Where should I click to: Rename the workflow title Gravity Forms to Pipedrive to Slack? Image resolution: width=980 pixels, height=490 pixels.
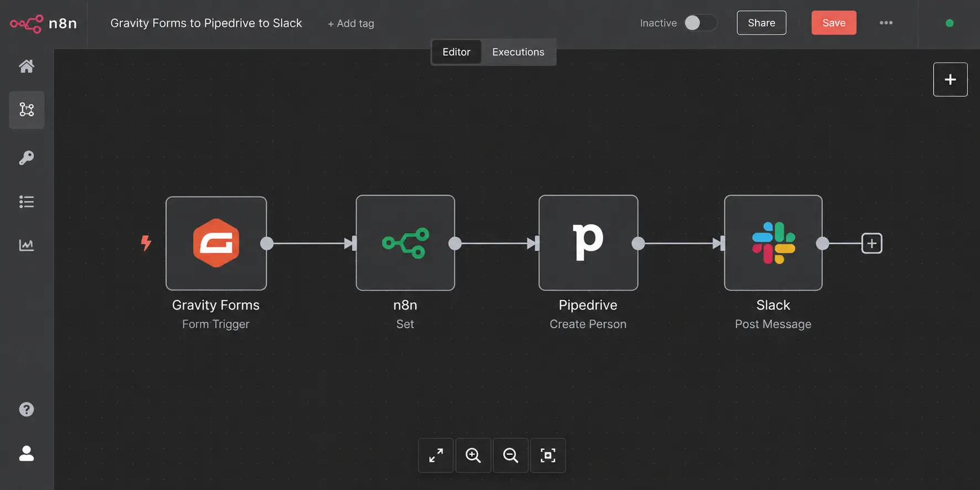click(206, 23)
